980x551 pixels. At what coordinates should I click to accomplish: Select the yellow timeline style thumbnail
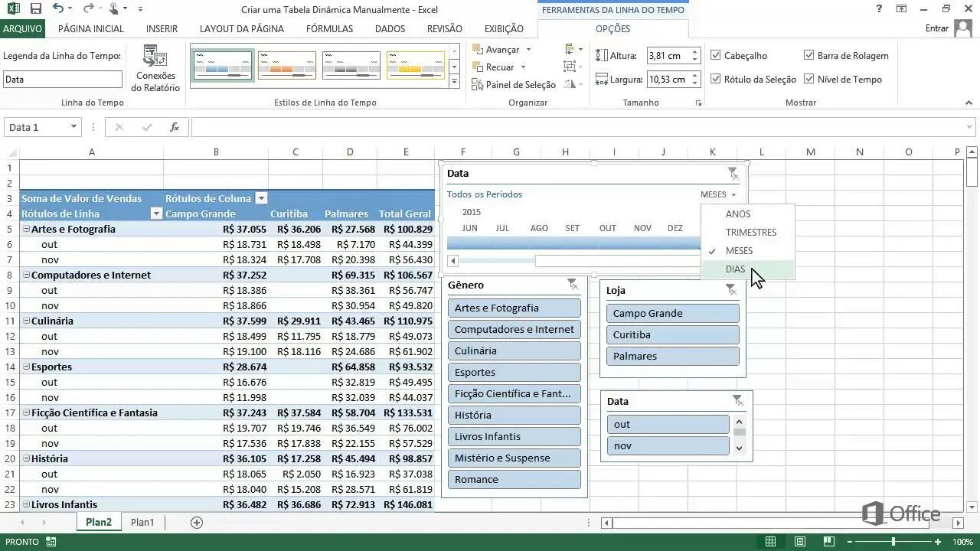[416, 66]
